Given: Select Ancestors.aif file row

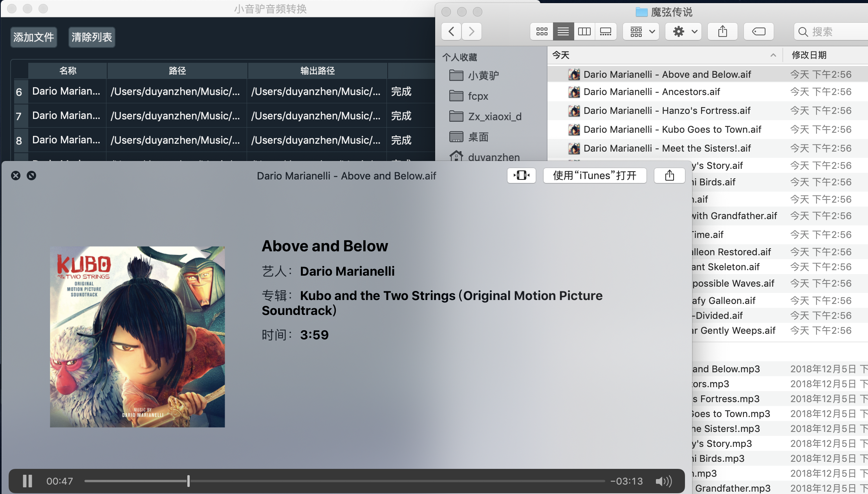Looking at the screenshot, I should 708,92.
